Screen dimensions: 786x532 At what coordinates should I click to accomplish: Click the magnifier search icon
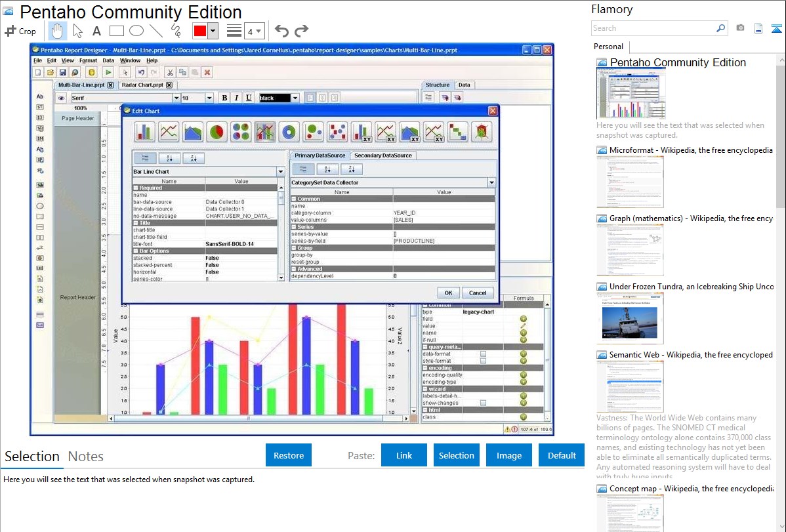coord(720,28)
